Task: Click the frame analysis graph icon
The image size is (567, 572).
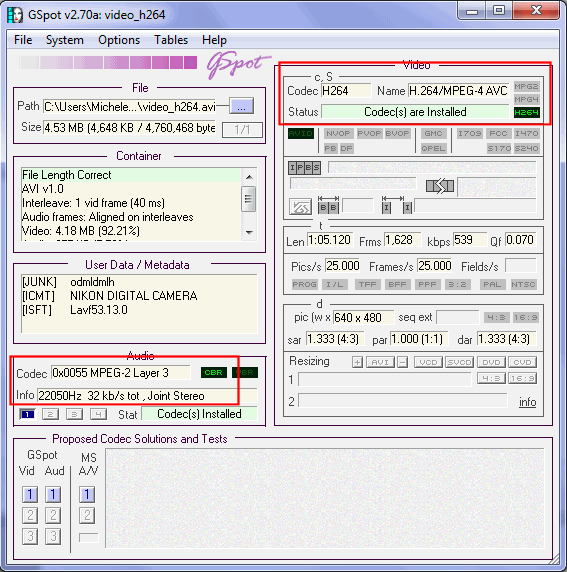Action: (x=300, y=207)
